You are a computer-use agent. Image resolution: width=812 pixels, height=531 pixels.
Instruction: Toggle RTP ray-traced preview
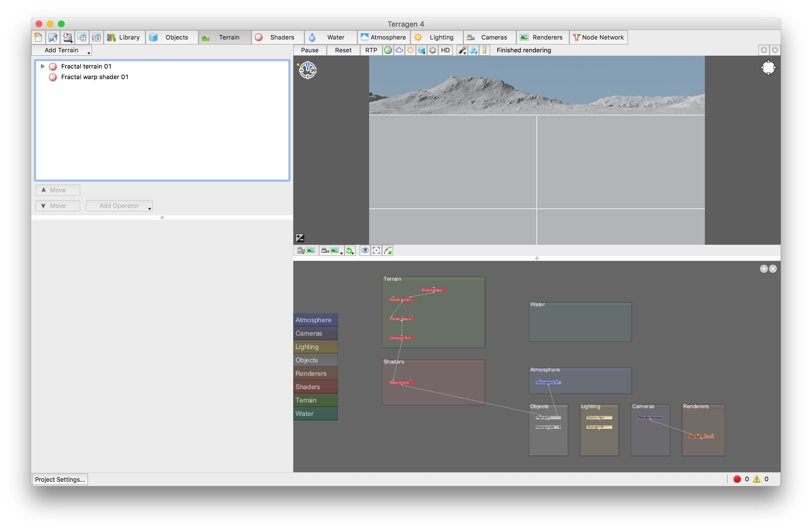371,50
